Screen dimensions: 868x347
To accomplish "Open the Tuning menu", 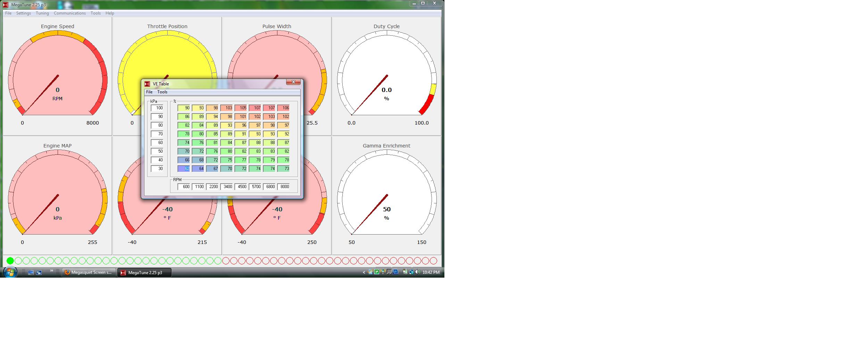I will (x=42, y=13).
